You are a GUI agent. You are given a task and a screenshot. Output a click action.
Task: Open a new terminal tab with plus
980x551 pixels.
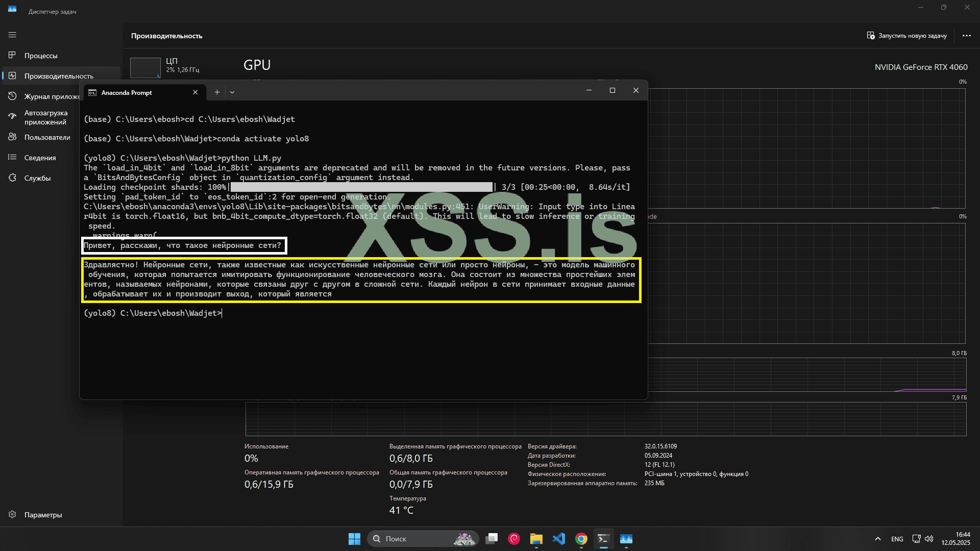(217, 92)
